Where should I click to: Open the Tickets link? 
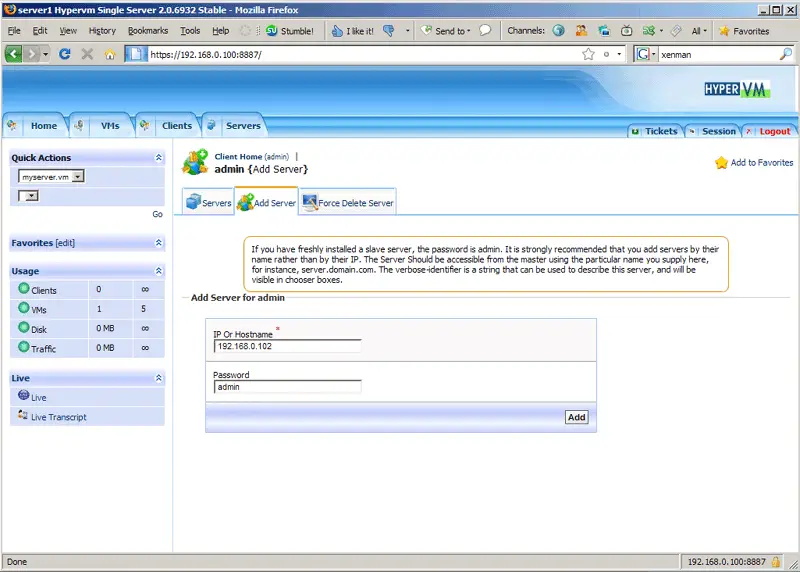(661, 131)
